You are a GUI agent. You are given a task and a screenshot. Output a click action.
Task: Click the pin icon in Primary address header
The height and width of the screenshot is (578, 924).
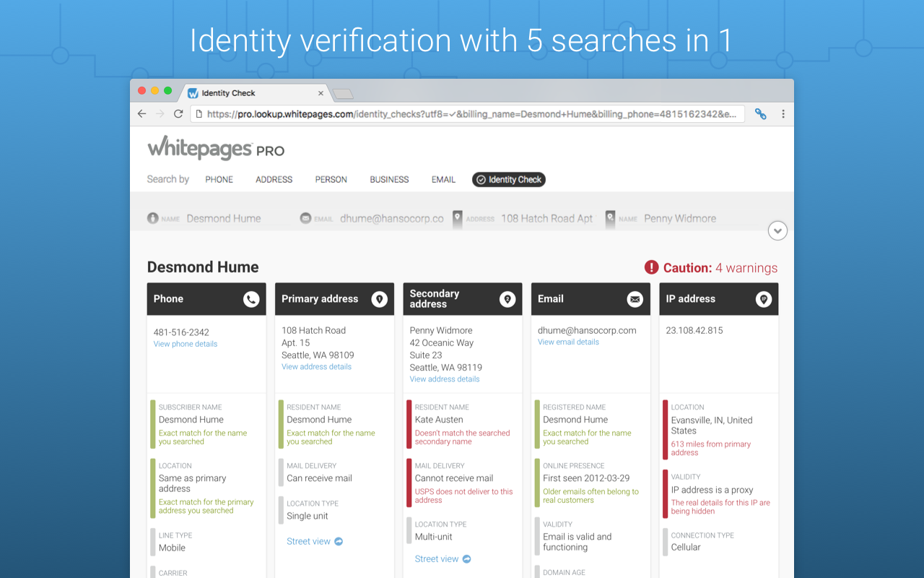click(x=379, y=299)
